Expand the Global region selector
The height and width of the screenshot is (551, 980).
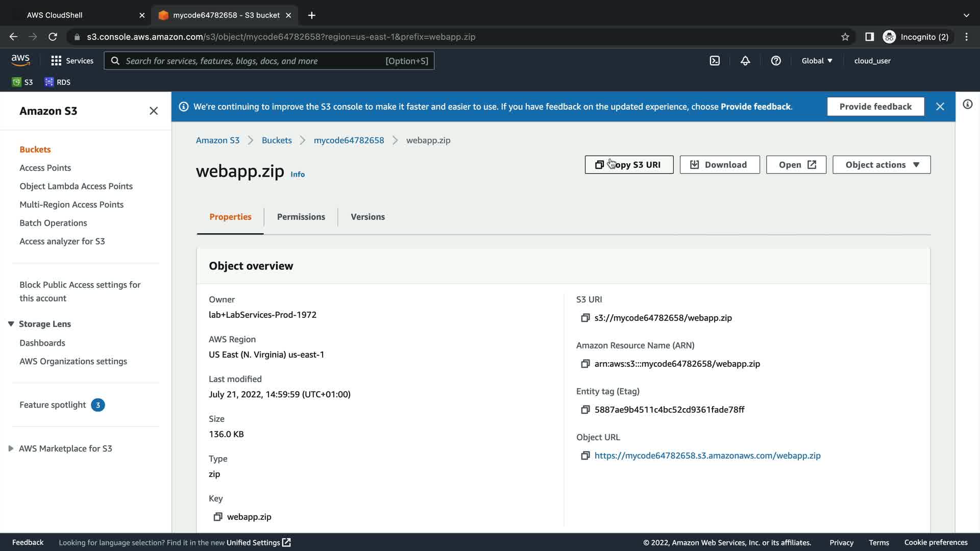tap(817, 61)
